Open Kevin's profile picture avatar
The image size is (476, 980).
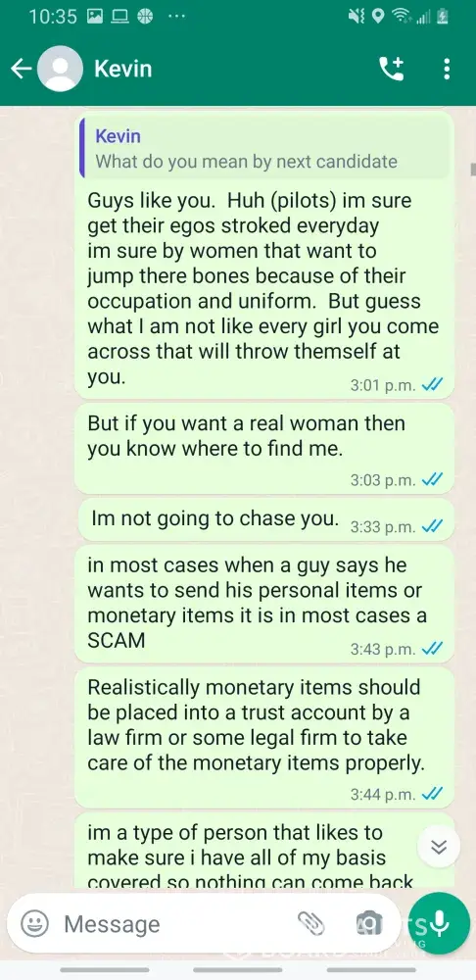point(60,69)
